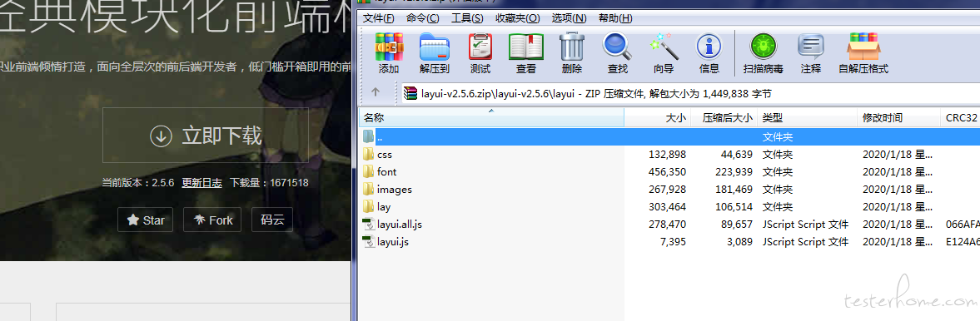
Task: Sort by the 名称 column header
Action: 492,117
